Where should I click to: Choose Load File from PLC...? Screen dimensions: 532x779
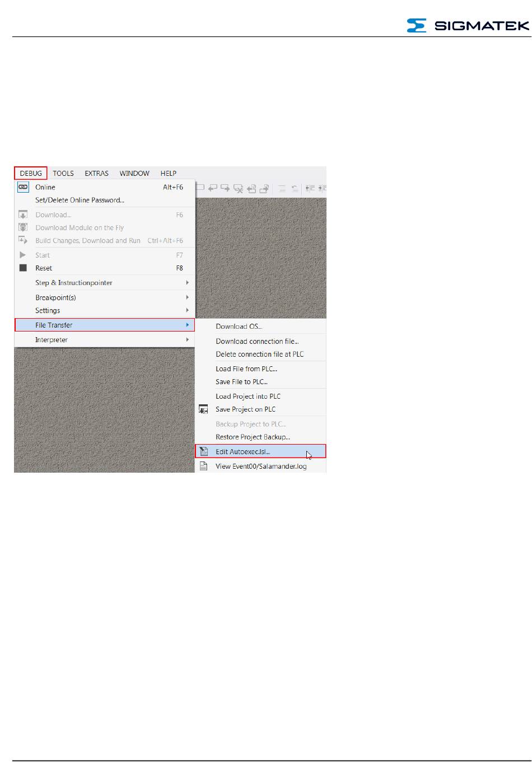coord(260,368)
